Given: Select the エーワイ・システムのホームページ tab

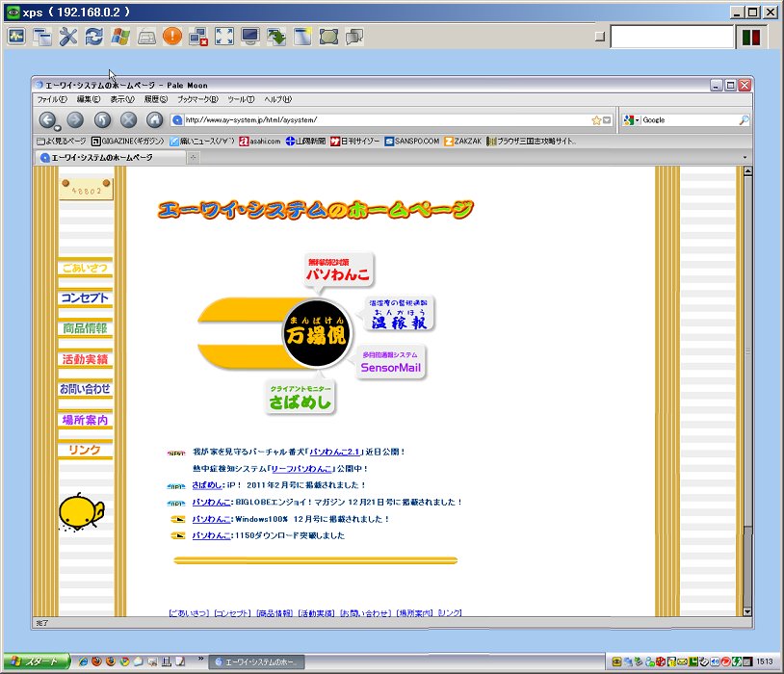Looking at the screenshot, I should [x=110, y=158].
